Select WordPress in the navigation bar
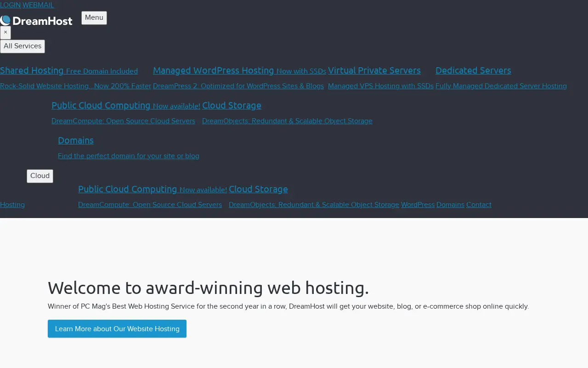The height and width of the screenshot is (368, 588). [418, 205]
